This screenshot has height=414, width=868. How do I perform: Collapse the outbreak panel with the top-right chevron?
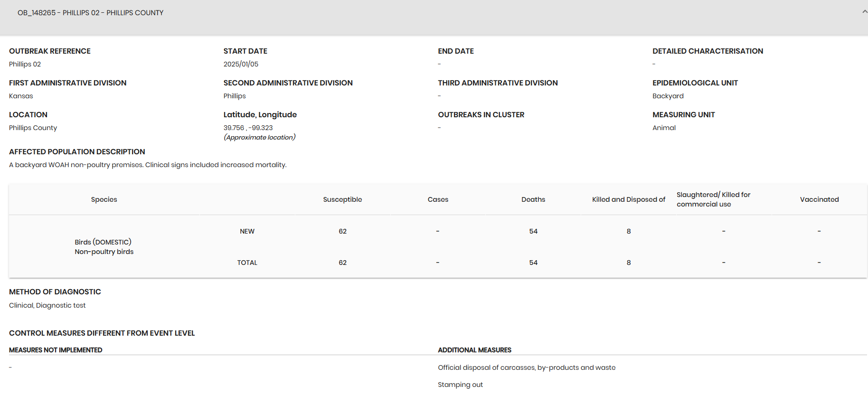click(864, 12)
